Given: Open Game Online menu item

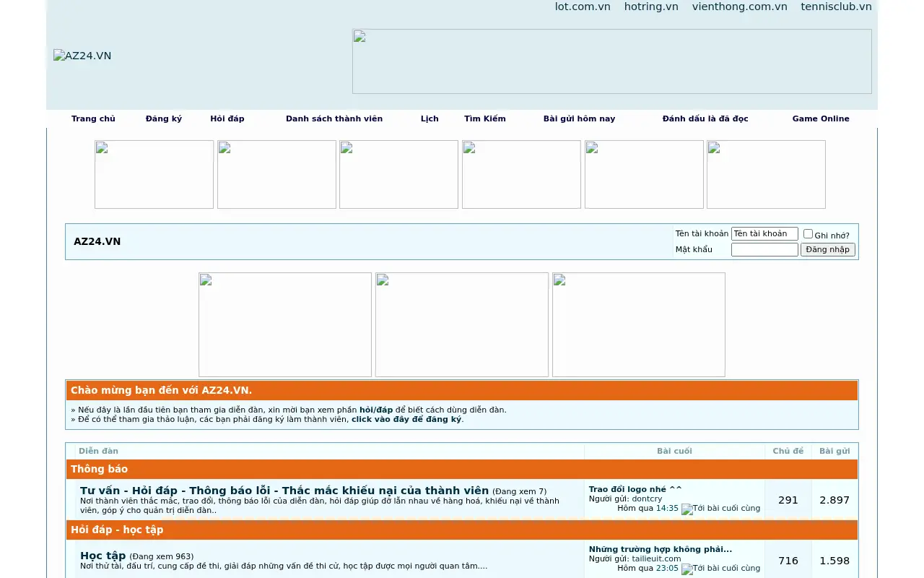Looking at the screenshot, I should [821, 118].
